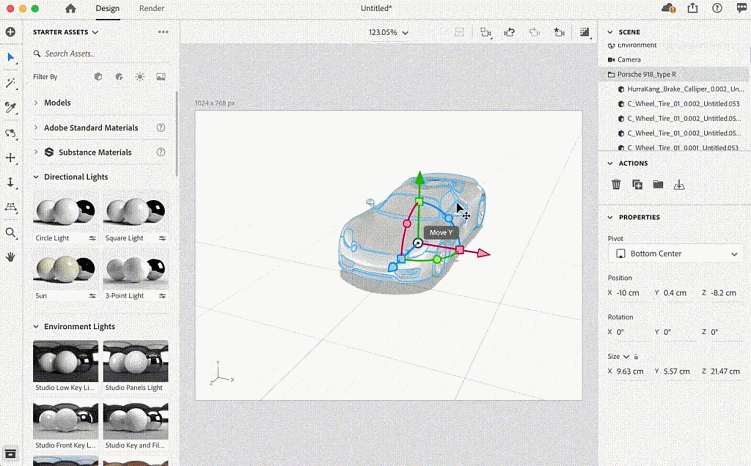Click the camera bookmark star icon

point(559,32)
